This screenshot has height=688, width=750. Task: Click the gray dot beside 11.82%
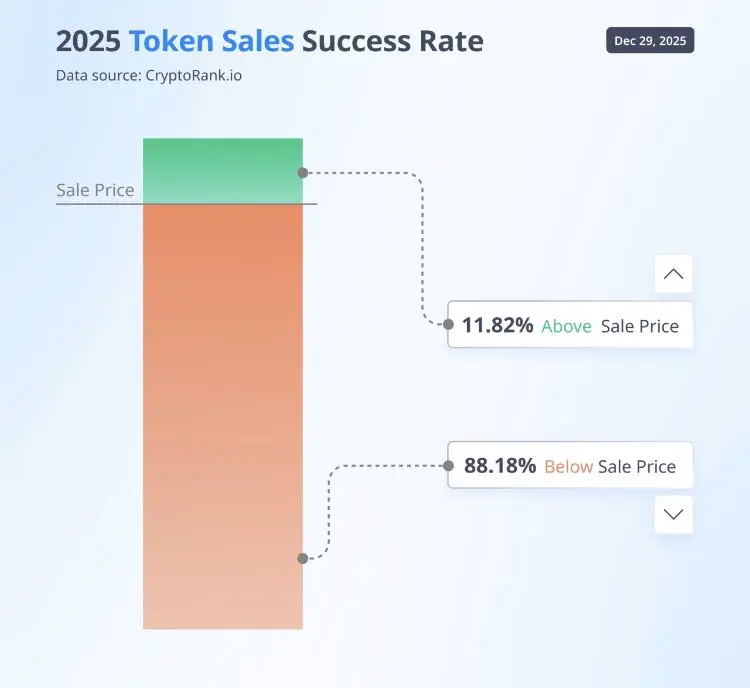click(447, 324)
